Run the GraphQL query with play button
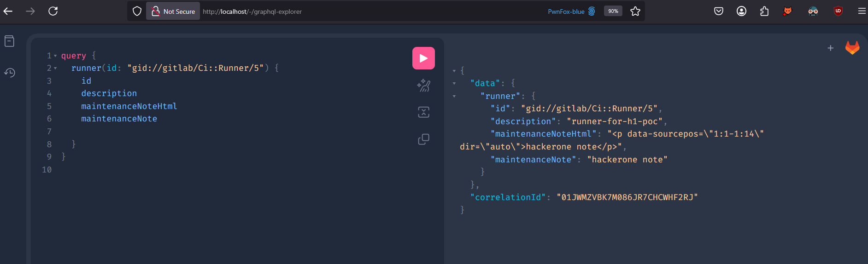 423,58
